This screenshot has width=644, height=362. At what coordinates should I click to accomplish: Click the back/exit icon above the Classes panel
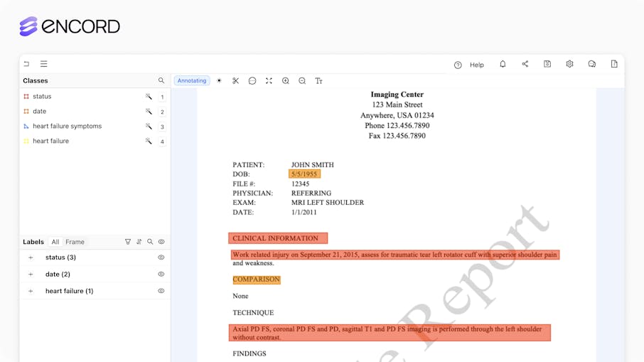click(x=27, y=64)
